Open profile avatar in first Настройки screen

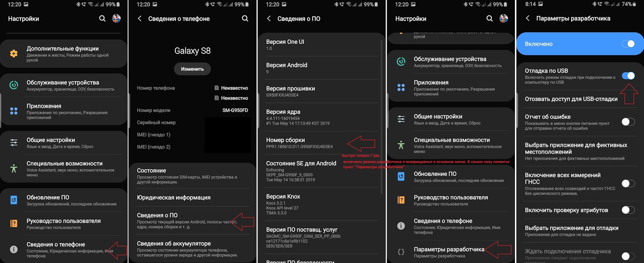116,19
